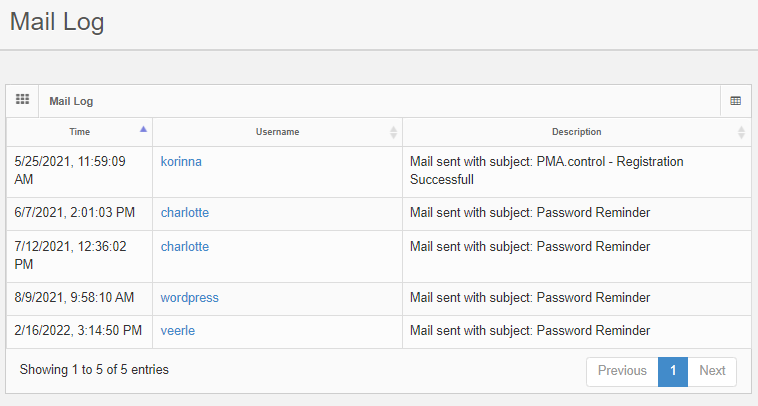Open the veerle user link
758x406 pixels.
[179, 331]
